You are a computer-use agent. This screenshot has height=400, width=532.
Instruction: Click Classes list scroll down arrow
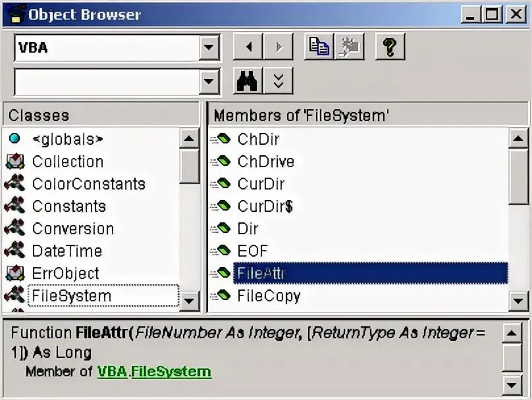point(189,301)
